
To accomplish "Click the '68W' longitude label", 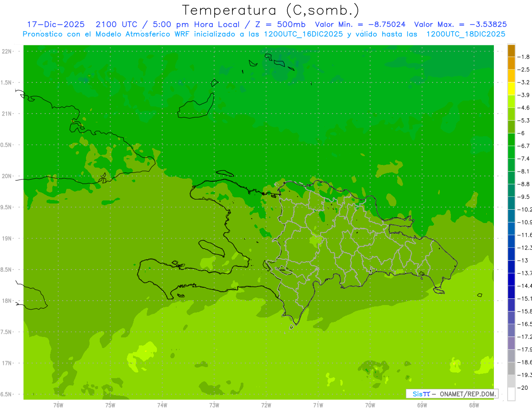I will [x=474, y=405].
